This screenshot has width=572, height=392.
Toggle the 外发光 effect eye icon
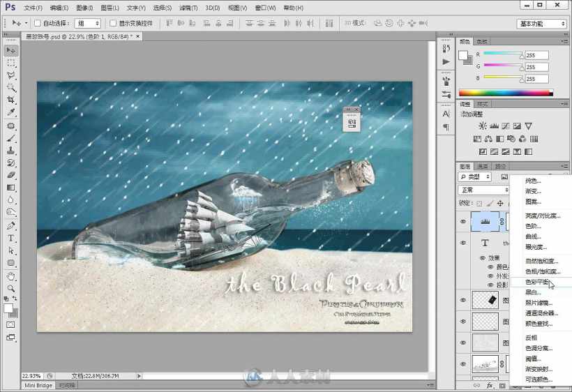tap(490, 276)
